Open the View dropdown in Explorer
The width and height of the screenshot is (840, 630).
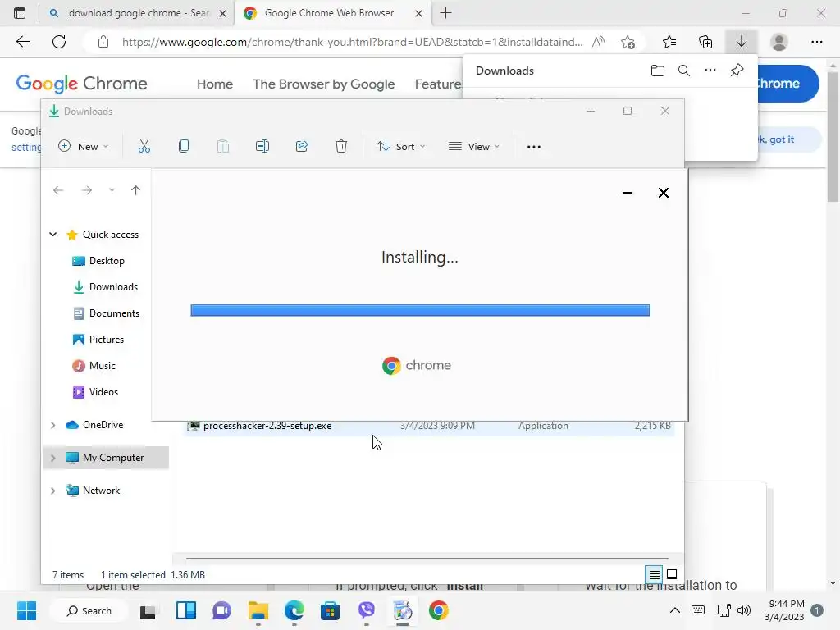(x=474, y=146)
